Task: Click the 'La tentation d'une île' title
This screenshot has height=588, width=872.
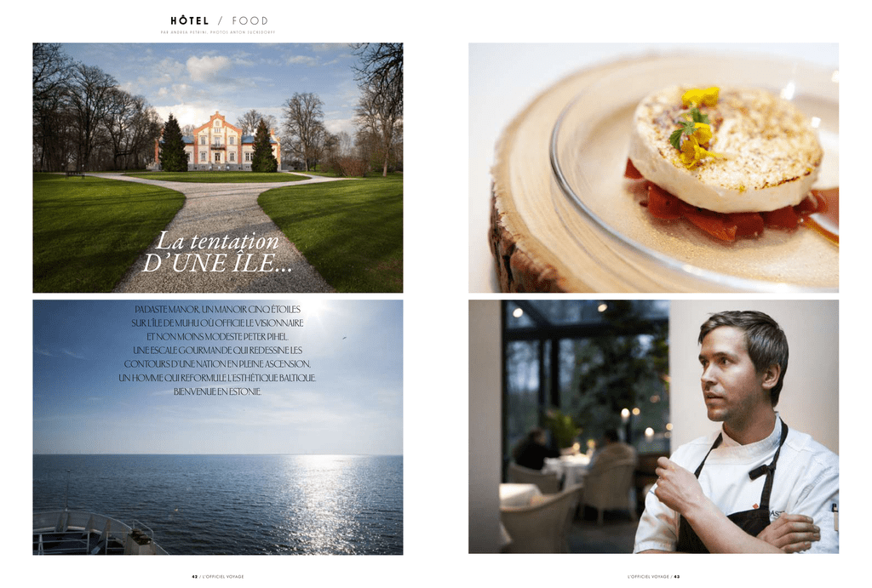Action: [x=217, y=253]
